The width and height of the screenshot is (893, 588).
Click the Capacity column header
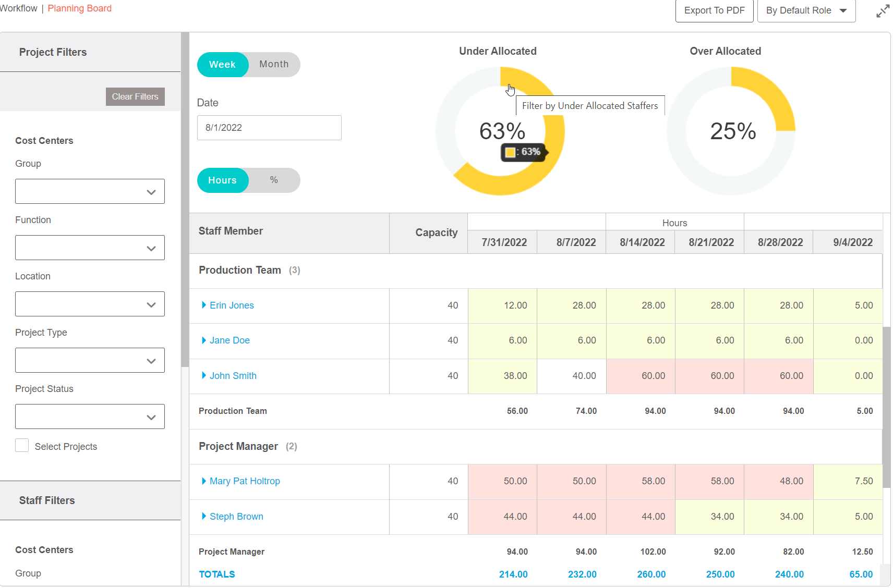428,233
